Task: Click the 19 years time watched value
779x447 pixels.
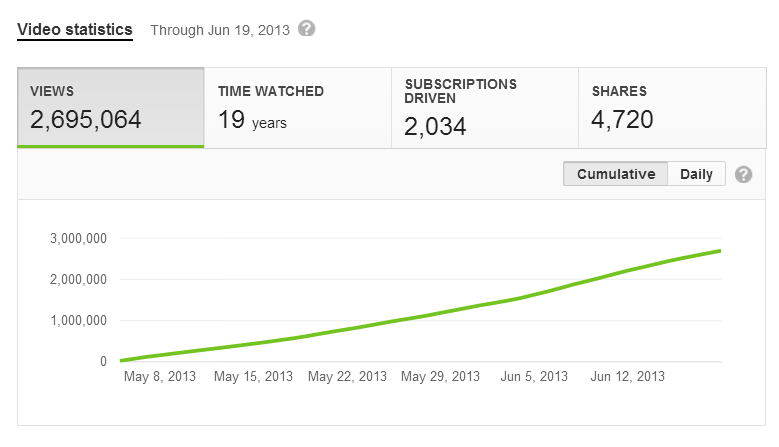Action: pos(252,120)
